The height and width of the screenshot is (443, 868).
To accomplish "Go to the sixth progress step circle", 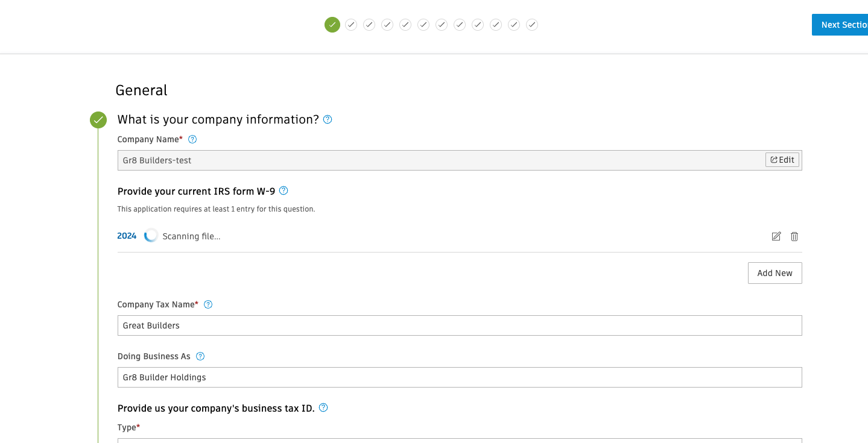I will [x=423, y=25].
